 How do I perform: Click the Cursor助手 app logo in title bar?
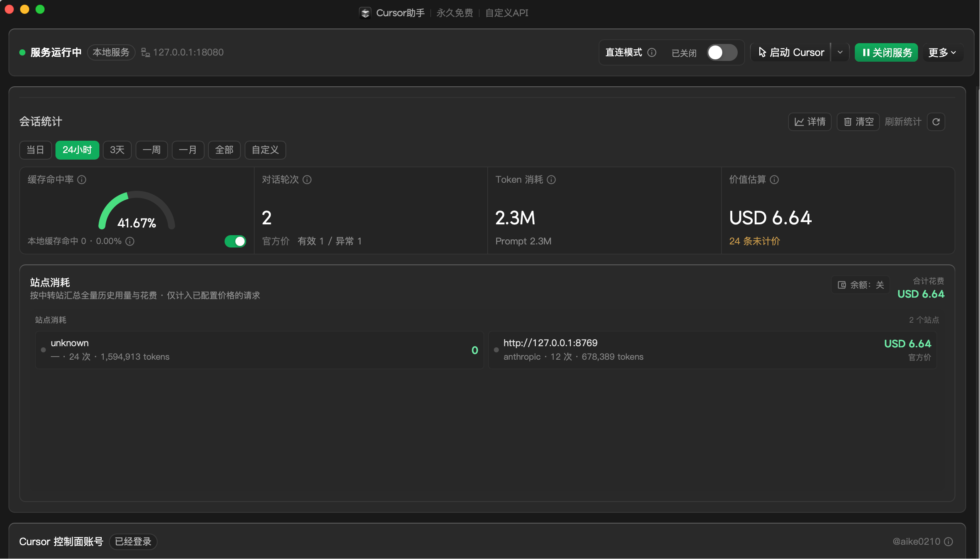(x=365, y=13)
